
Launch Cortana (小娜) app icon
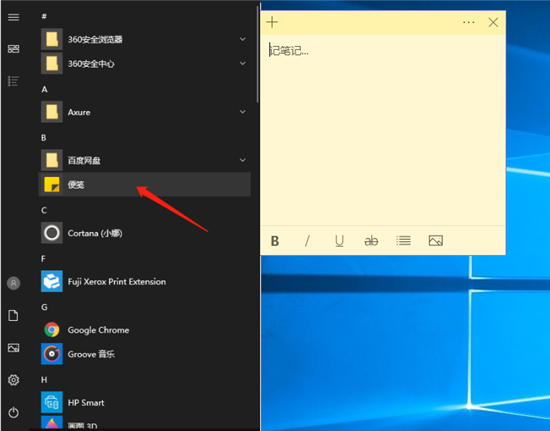point(52,233)
